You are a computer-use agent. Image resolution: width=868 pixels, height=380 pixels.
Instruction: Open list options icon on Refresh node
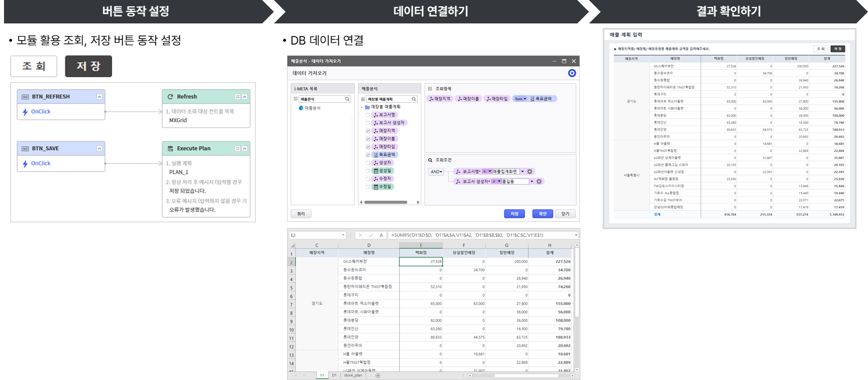(237, 97)
